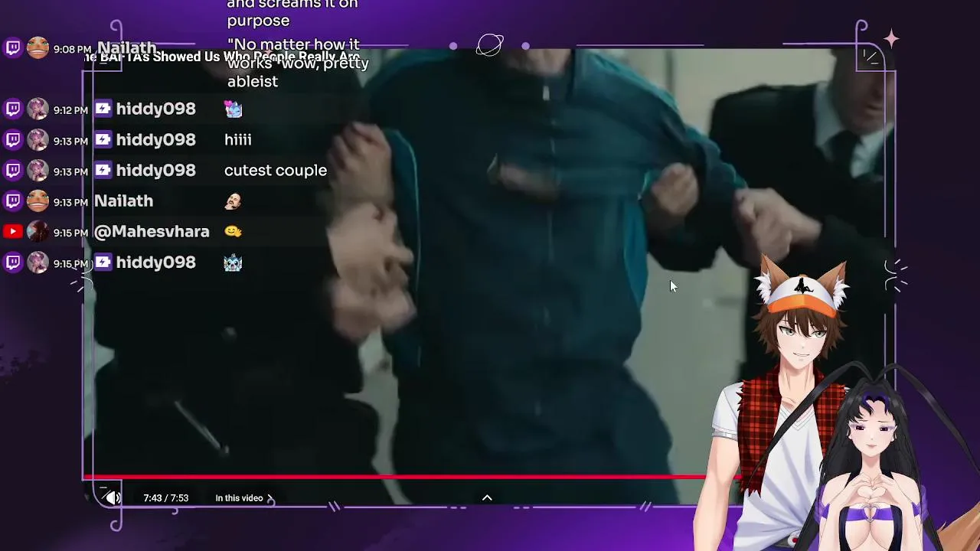Click the face emote in Nailath's 9:13 PM message
This screenshot has height=551, width=980.
[234, 201]
